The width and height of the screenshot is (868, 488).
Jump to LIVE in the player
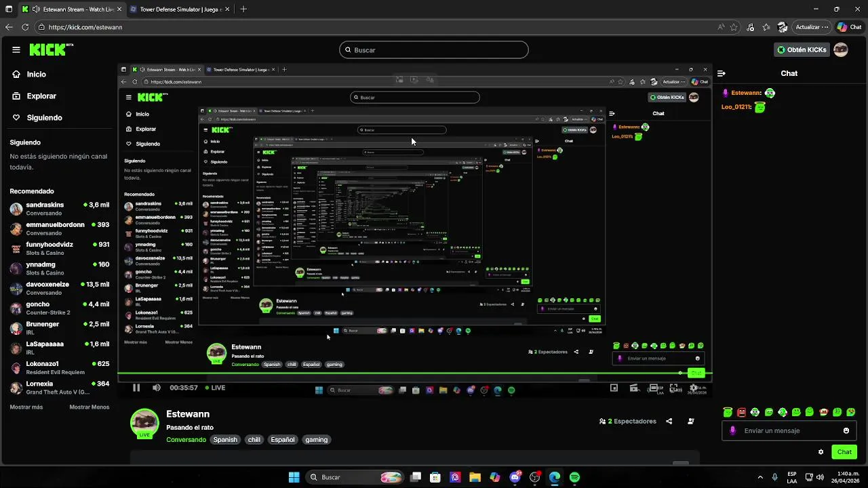tap(214, 388)
